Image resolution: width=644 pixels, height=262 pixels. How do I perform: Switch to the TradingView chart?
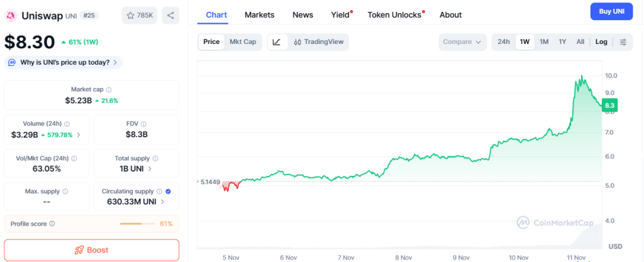pos(318,42)
